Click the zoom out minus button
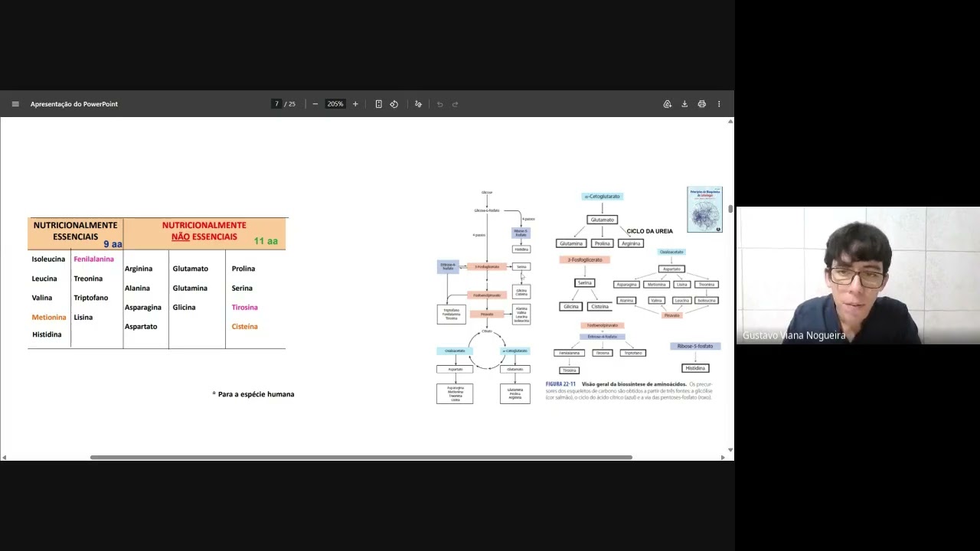Image resolution: width=980 pixels, height=551 pixels. 315,104
